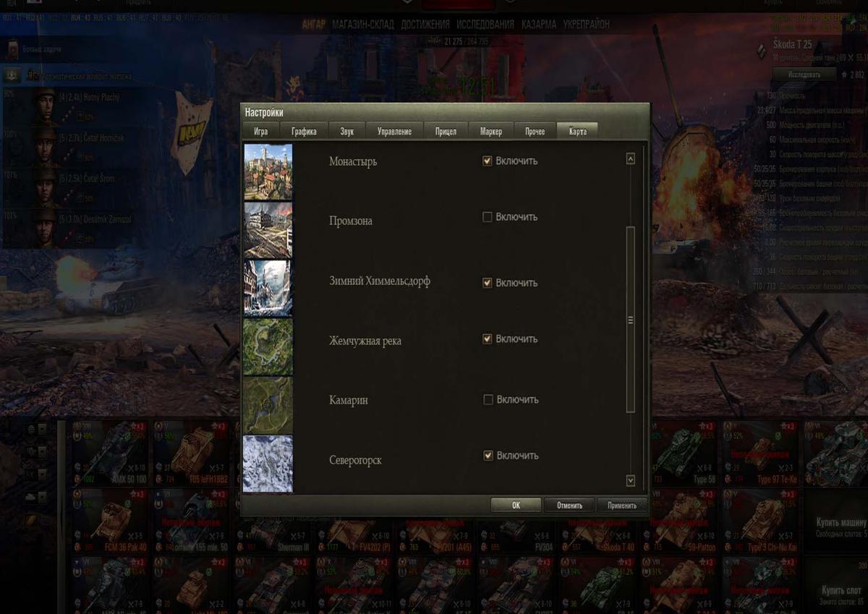Click the Камарин map name text
Image resolution: width=868 pixels, height=614 pixels.
[x=349, y=400]
